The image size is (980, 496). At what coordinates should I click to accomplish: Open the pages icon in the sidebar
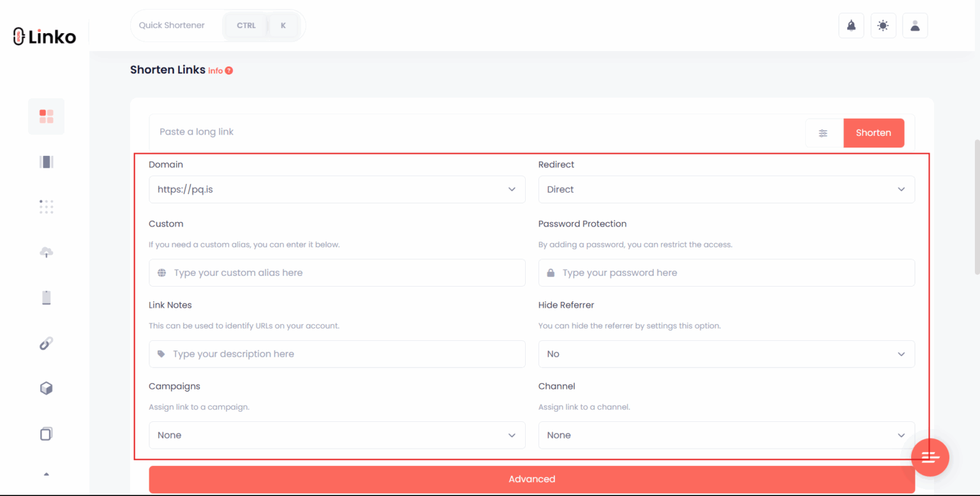[x=46, y=433]
